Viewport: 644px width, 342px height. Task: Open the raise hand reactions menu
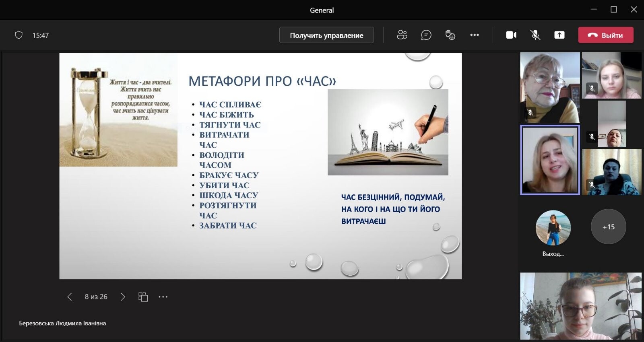(450, 35)
